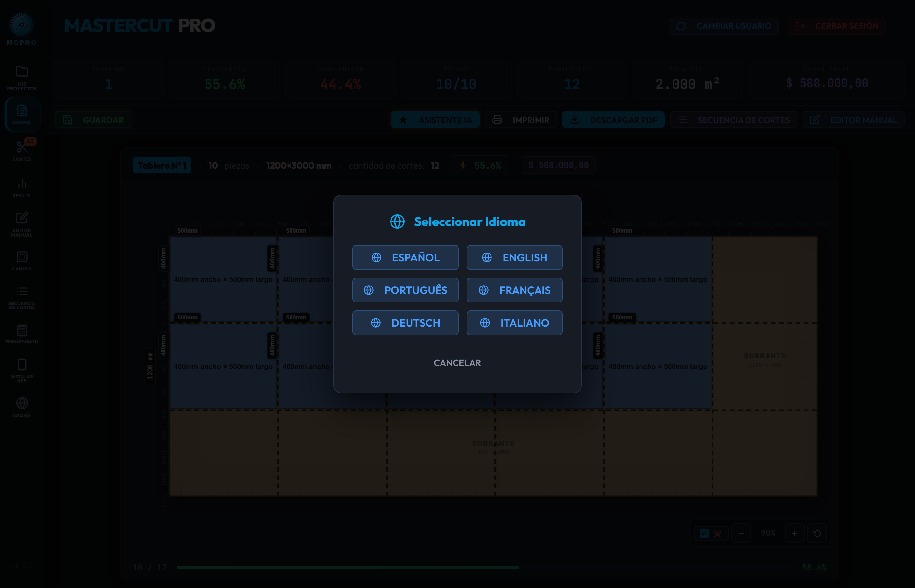
Task: Open the Cantos sidebar section
Action: [x=22, y=261]
